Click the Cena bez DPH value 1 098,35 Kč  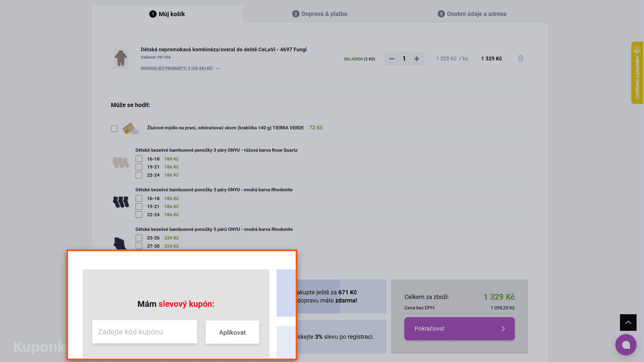[x=502, y=308]
